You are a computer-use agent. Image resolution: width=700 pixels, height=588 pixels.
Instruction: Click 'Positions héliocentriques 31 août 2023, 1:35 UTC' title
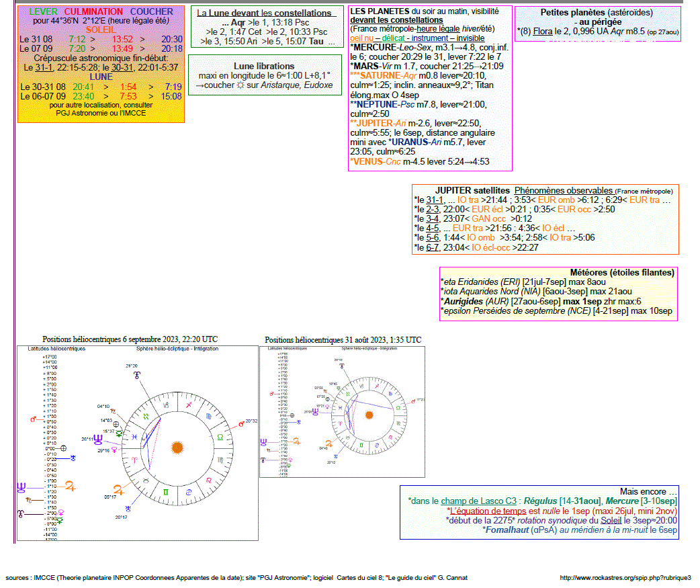[343, 340]
